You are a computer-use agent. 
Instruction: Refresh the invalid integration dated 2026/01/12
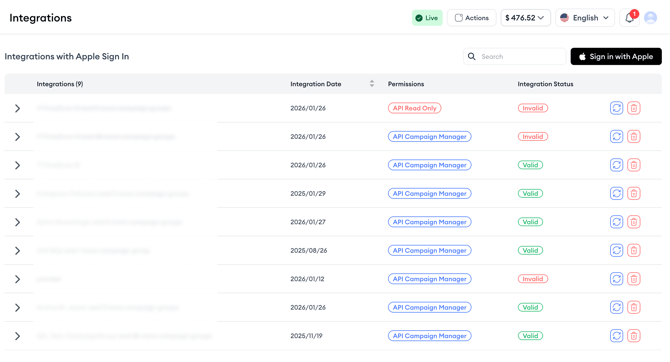click(616, 279)
